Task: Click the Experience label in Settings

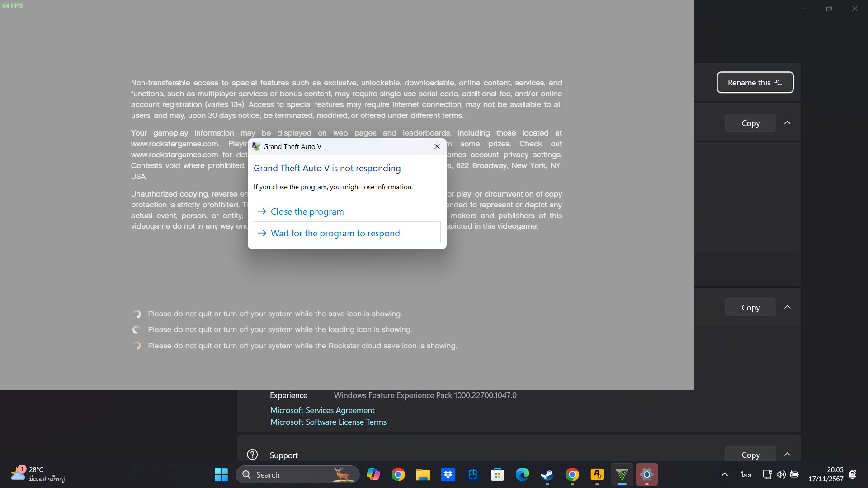Action: [x=288, y=395]
